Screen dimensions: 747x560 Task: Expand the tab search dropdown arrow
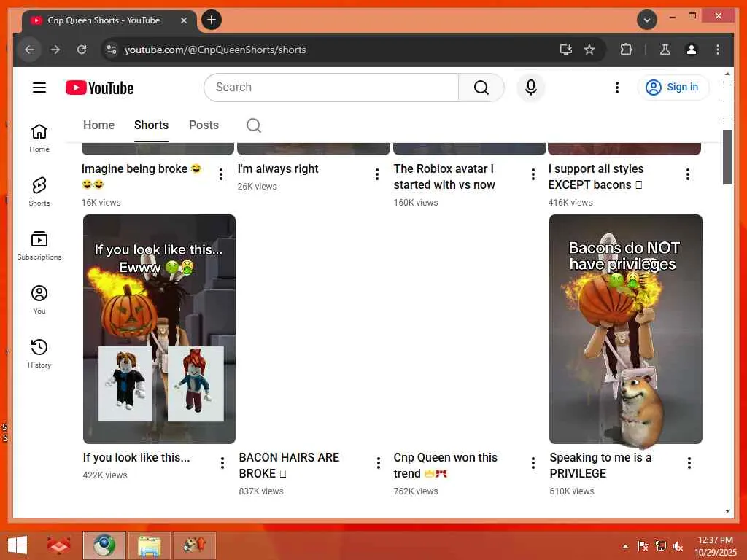coord(647,20)
